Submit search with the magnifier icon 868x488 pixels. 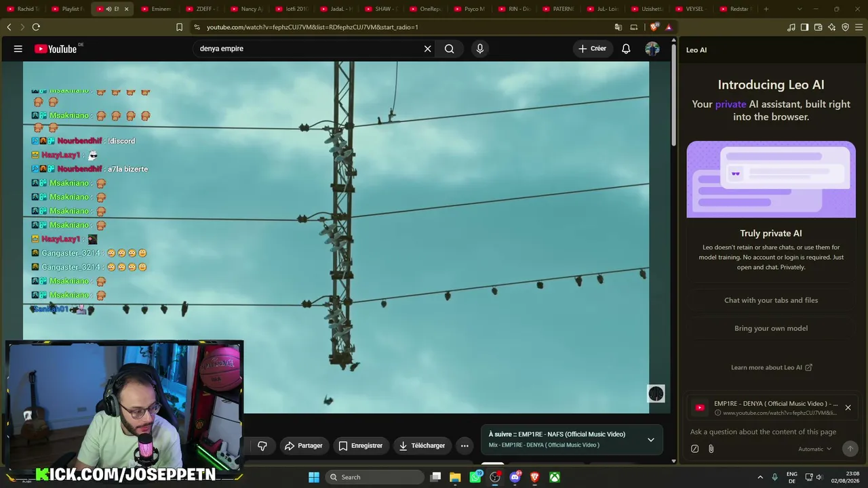(x=449, y=49)
